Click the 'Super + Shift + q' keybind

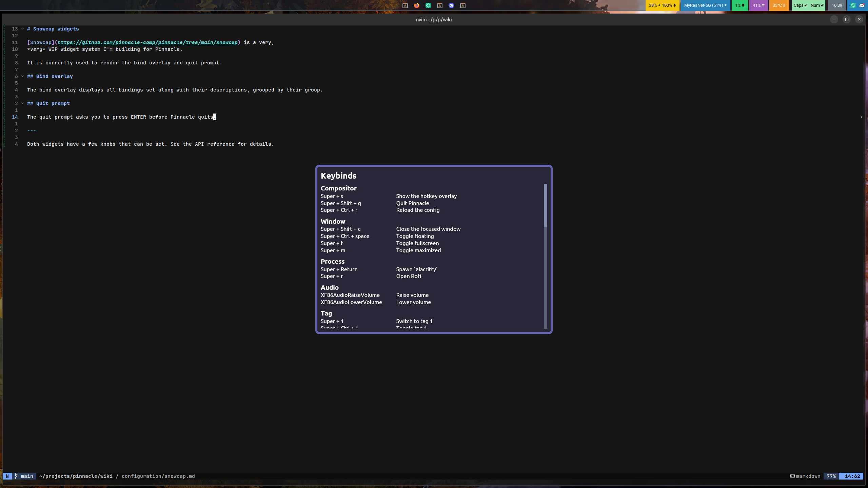pyautogui.click(x=341, y=203)
